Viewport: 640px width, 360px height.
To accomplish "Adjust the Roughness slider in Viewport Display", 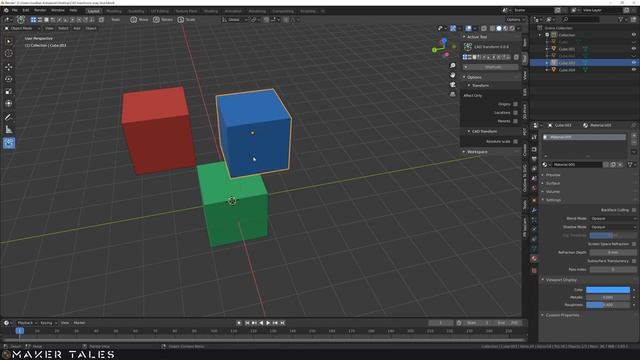I will [x=608, y=305].
